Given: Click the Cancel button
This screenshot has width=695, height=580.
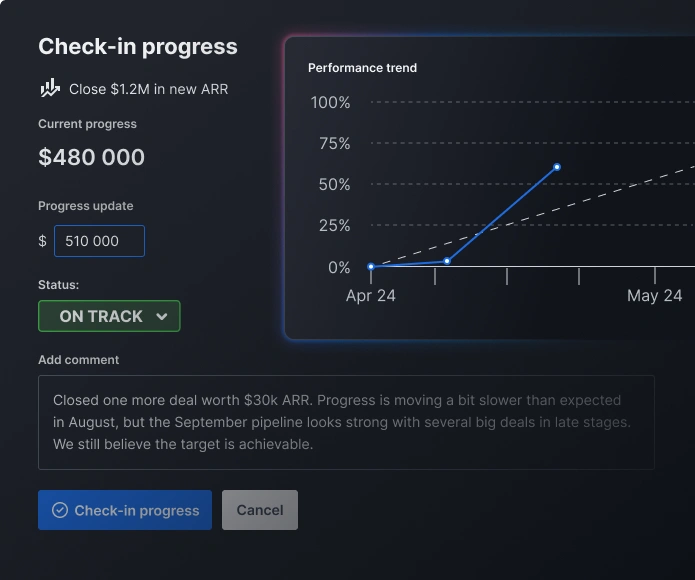Looking at the screenshot, I should coord(260,510).
